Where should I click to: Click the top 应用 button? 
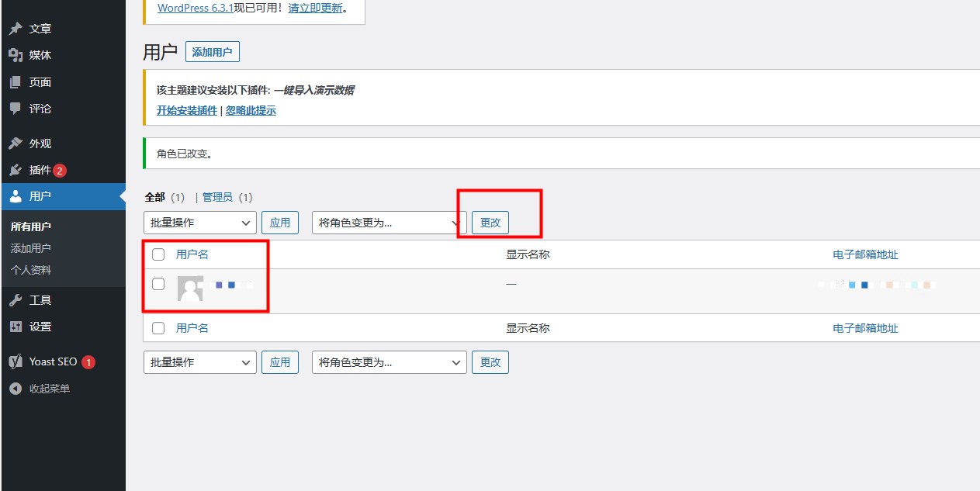[x=280, y=223]
